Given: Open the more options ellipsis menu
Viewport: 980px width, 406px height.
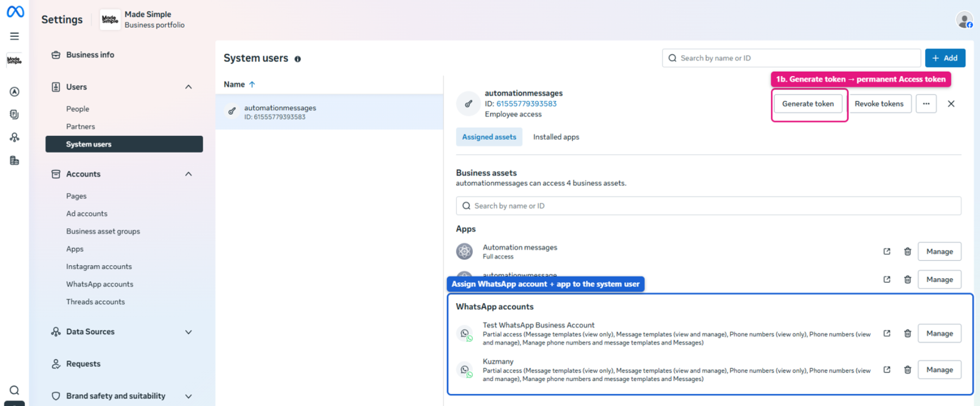Looking at the screenshot, I should [x=926, y=104].
